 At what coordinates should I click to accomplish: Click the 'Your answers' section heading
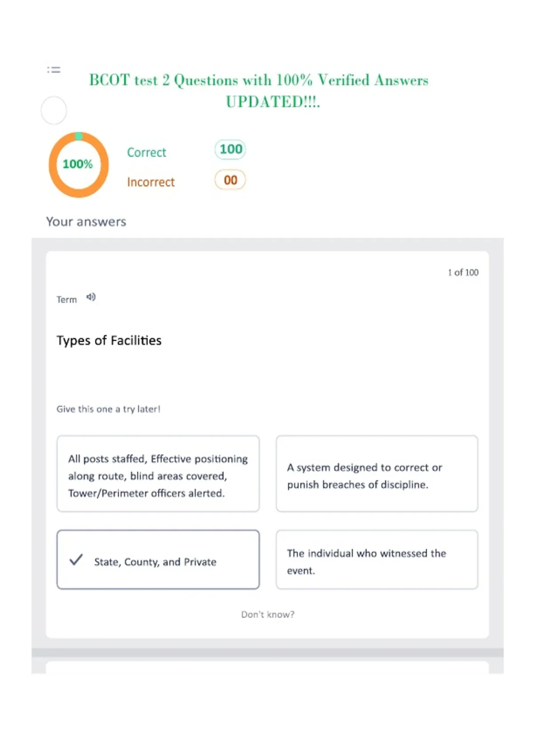pyautogui.click(x=86, y=221)
